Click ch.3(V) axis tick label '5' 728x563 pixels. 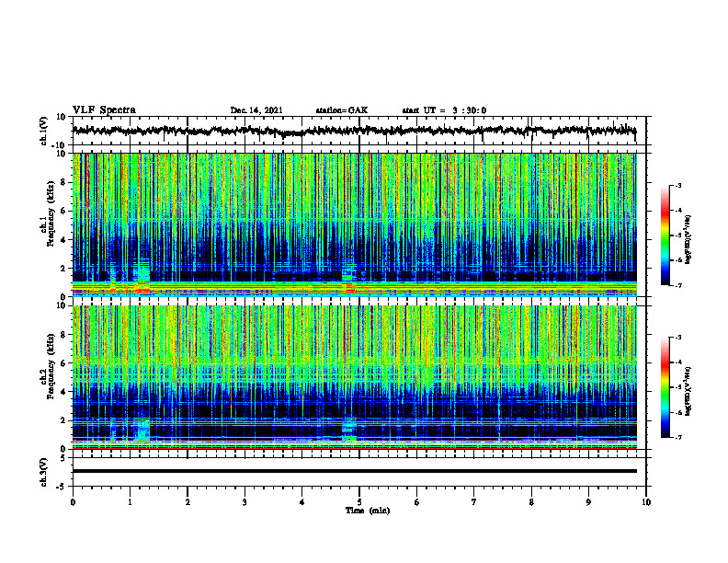(x=63, y=458)
